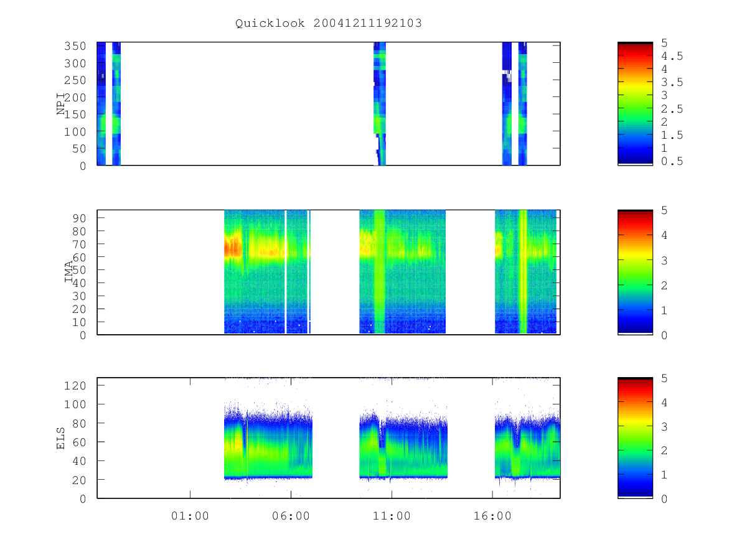Click the 3.5 label on NPI colorbar
747x560 pixels.
click(x=672, y=82)
